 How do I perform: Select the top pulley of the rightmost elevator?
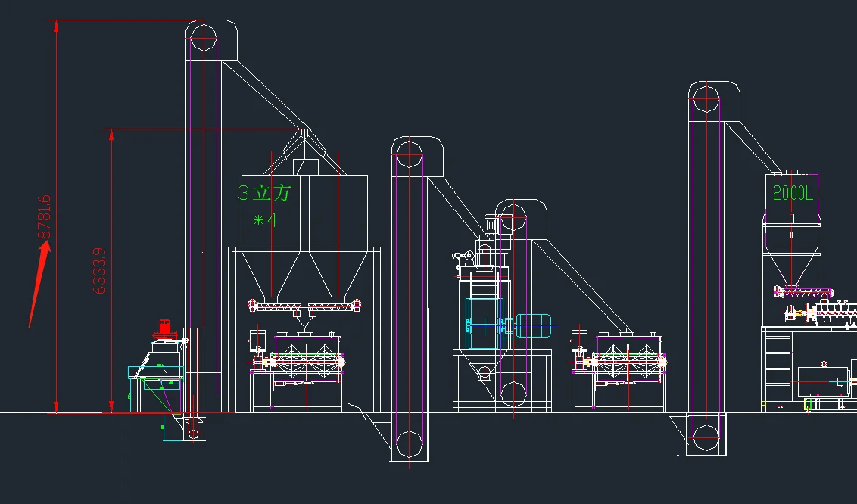[x=706, y=101]
